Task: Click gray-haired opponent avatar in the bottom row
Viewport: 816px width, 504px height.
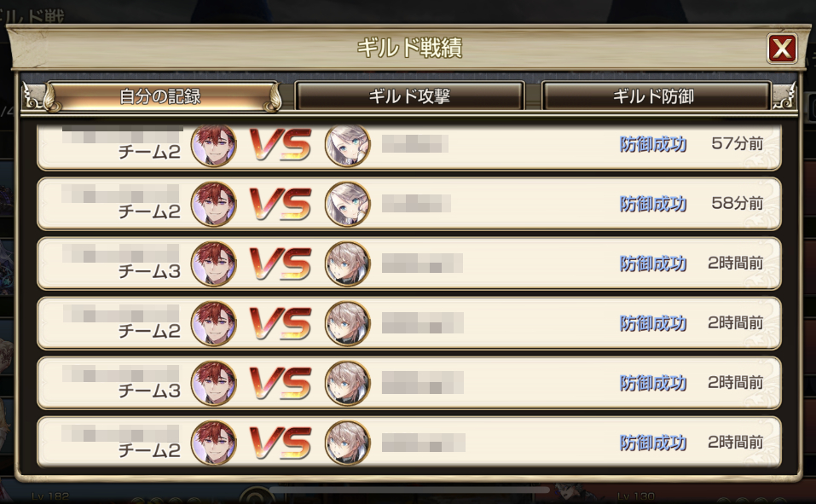Action: pos(348,443)
